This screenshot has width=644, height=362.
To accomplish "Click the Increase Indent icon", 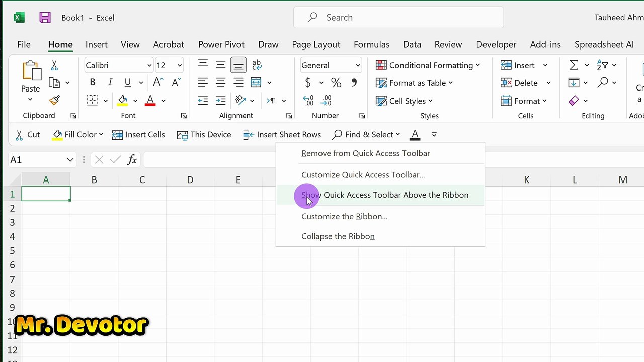I will 220,101.
